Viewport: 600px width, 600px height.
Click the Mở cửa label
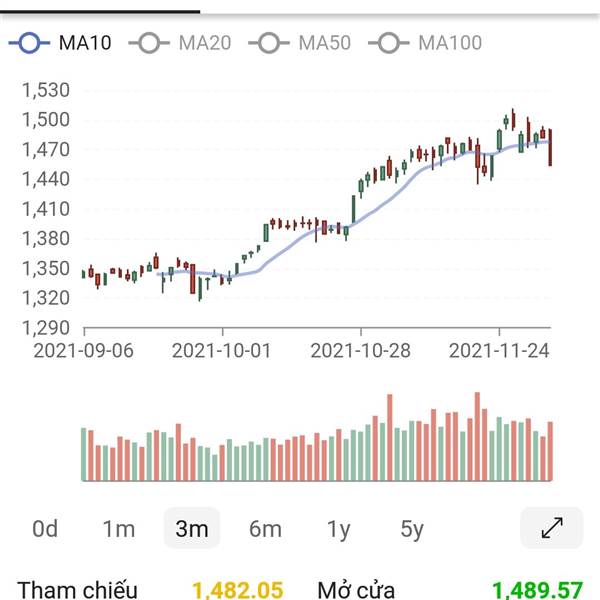click(356, 590)
